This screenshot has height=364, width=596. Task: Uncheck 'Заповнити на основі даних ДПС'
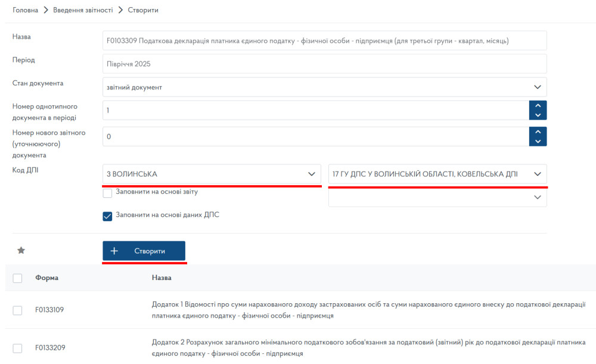pyautogui.click(x=107, y=216)
